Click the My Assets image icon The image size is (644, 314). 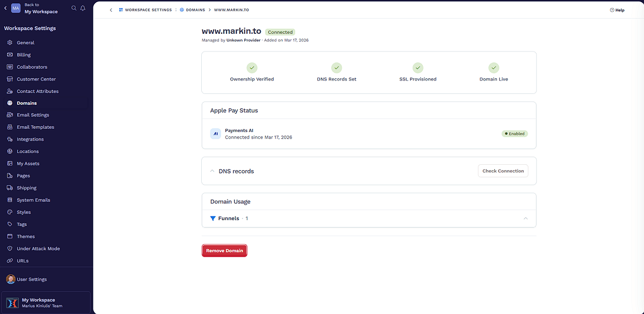point(10,164)
